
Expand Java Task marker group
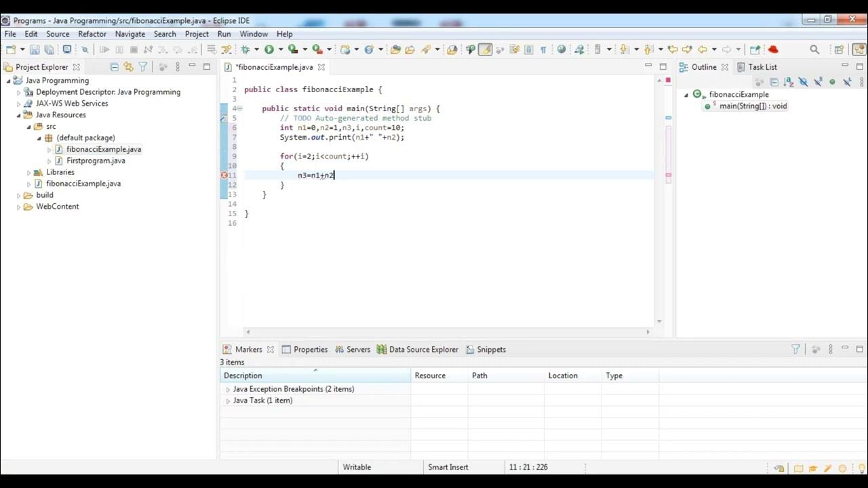[228, 401]
